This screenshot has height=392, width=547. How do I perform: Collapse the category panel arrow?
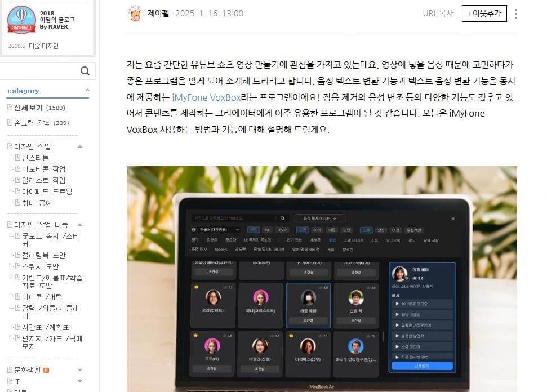tap(87, 90)
